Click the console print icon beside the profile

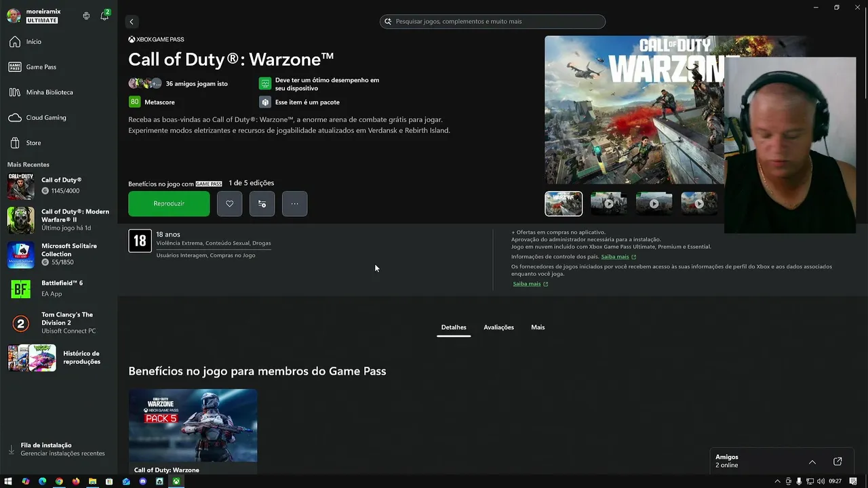(86, 16)
